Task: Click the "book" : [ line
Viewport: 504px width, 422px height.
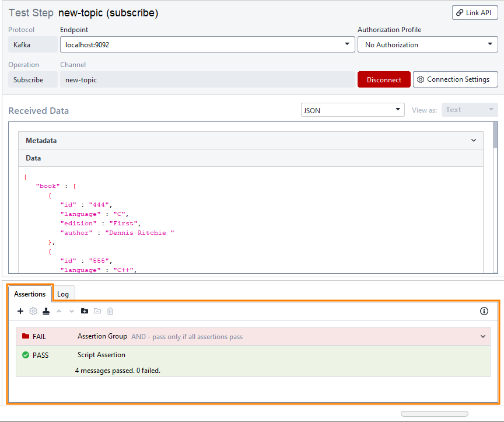Action: point(56,186)
